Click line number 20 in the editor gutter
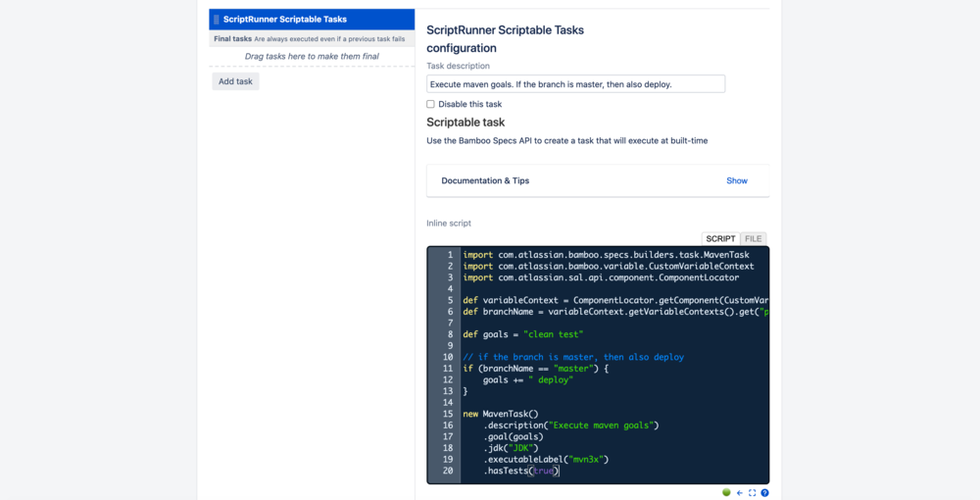980x500 pixels. tap(448, 471)
